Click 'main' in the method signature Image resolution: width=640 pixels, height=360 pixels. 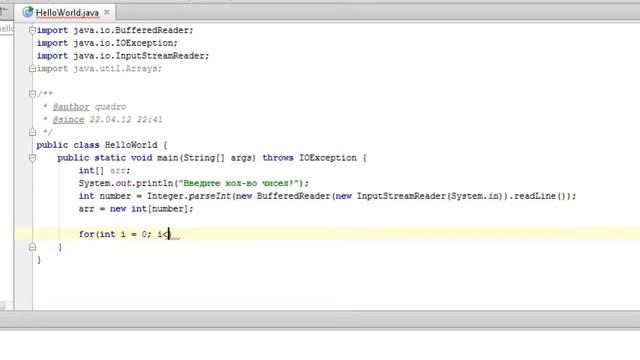click(168, 158)
